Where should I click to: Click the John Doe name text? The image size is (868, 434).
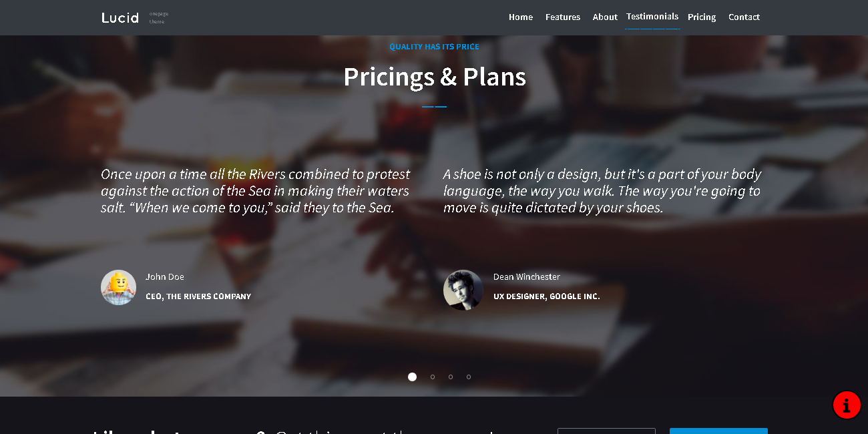165,277
